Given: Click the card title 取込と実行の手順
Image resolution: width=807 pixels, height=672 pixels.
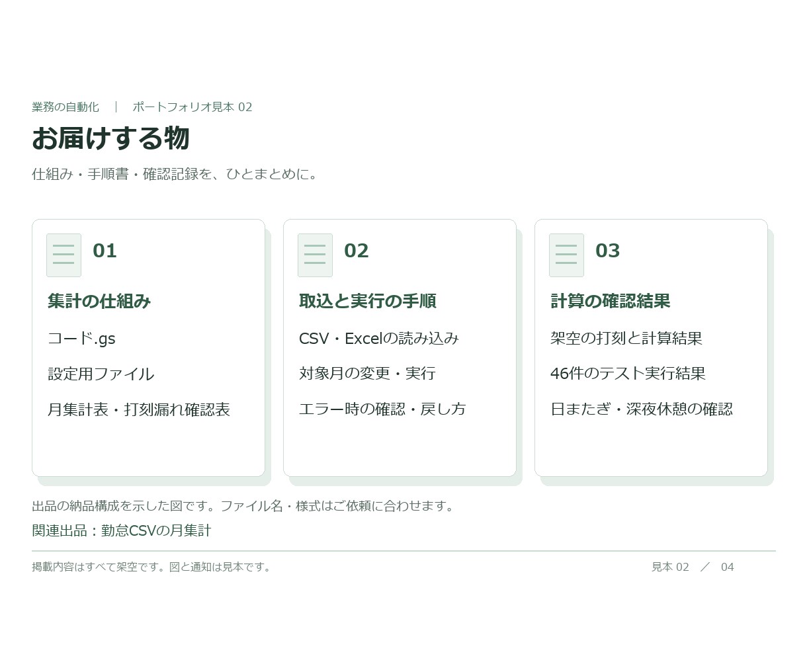Looking at the screenshot, I should pos(368,301).
